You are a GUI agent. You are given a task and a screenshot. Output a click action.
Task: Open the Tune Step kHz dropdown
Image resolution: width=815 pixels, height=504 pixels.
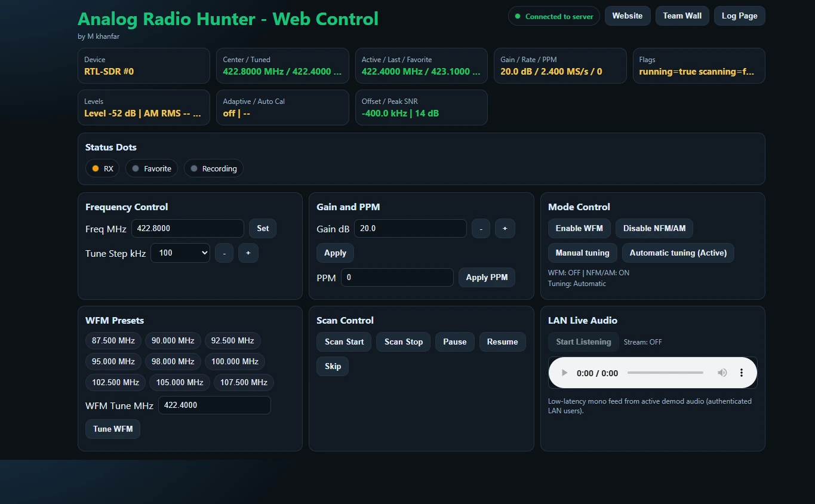click(x=180, y=253)
